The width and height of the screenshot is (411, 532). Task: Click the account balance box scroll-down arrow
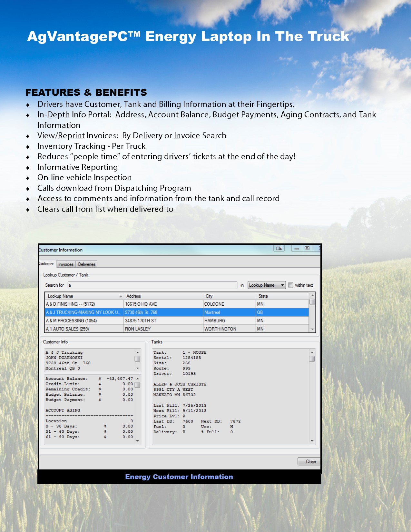138,441
